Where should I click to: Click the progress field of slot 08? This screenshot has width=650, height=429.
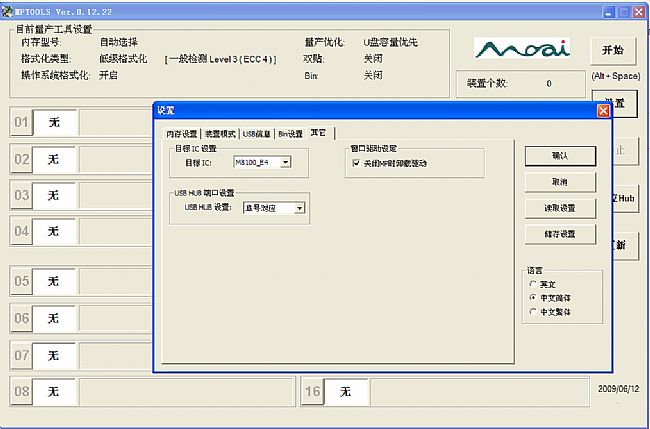coord(187,391)
